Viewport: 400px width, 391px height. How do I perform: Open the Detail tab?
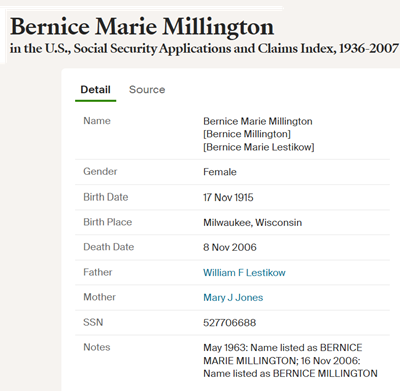coord(95,90)
